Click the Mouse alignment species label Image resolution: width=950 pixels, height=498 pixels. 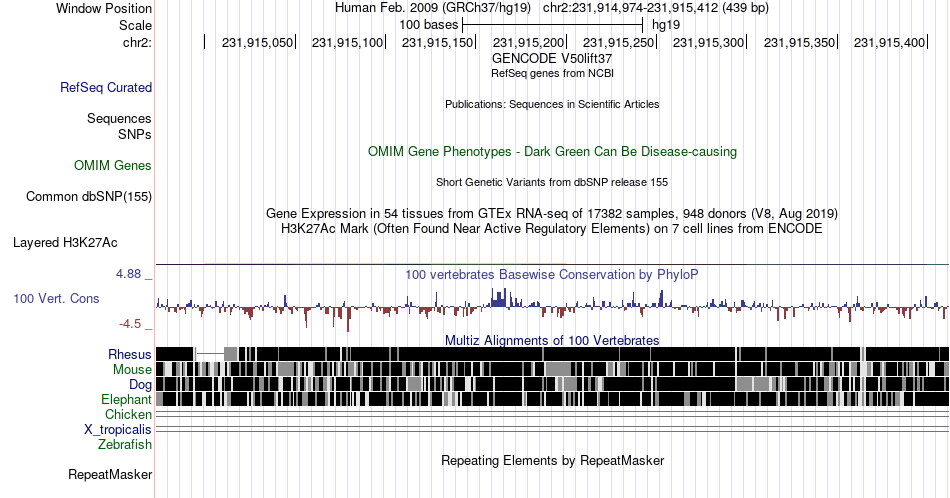pyautogui.click(x=132, y=370)
